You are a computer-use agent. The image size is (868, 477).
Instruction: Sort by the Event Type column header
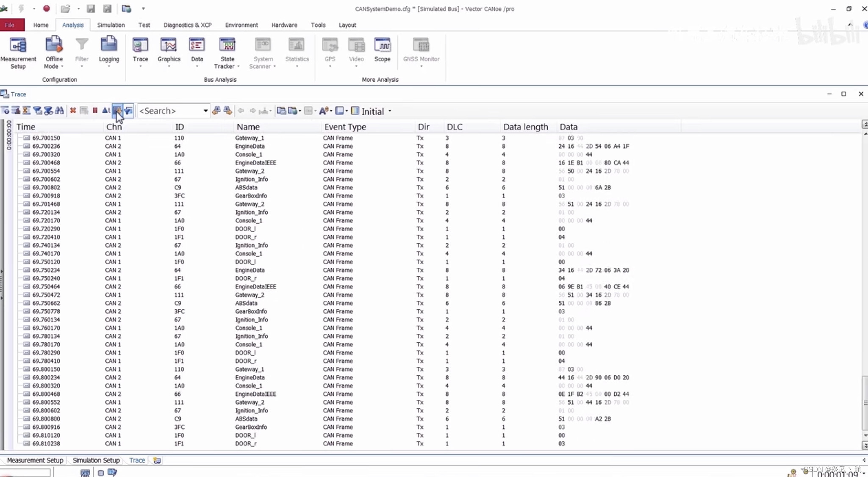pyautogui.click(x=345, y=127)
